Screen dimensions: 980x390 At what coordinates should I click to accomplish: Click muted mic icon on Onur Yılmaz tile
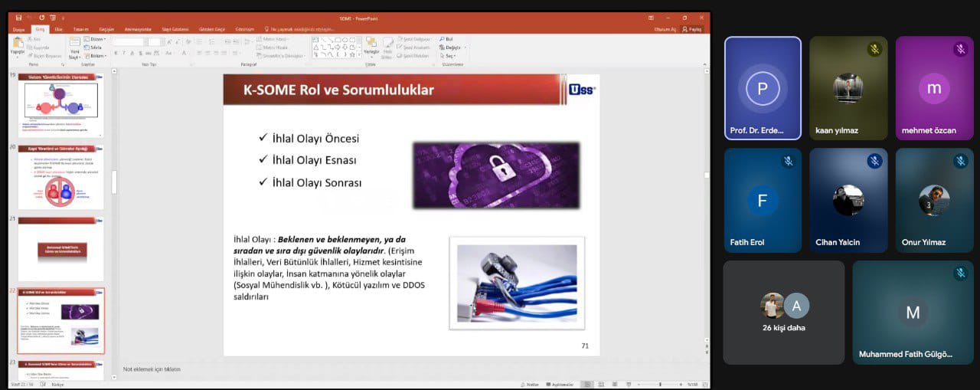tap(960, 161)
